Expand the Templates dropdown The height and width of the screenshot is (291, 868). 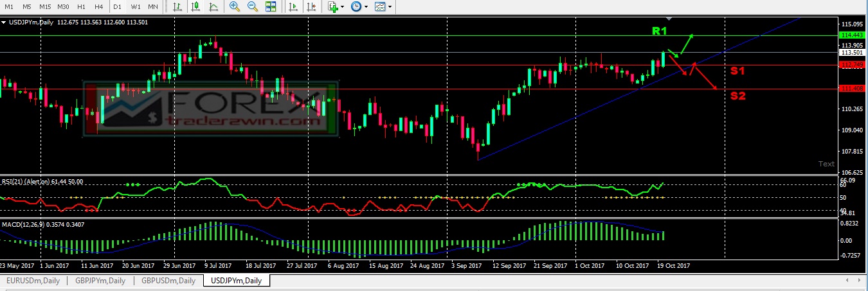point(390,6)
